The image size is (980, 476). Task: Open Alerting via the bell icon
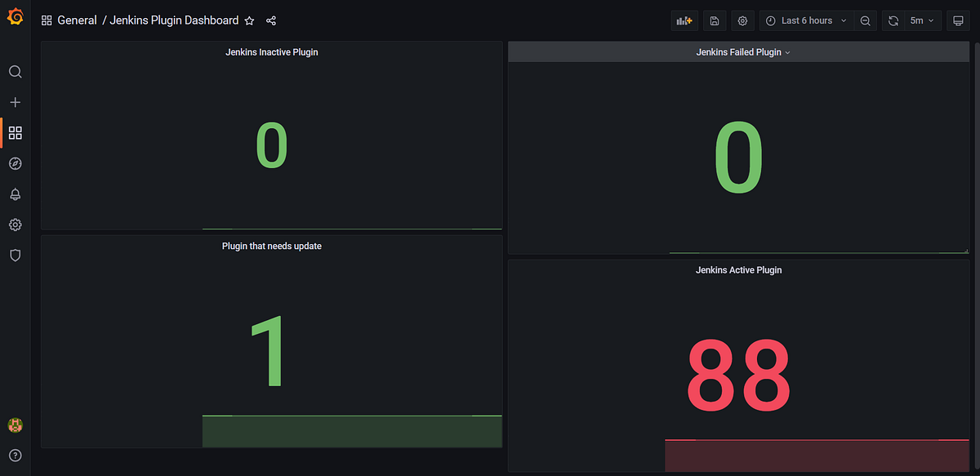click(x=15, y=194)
